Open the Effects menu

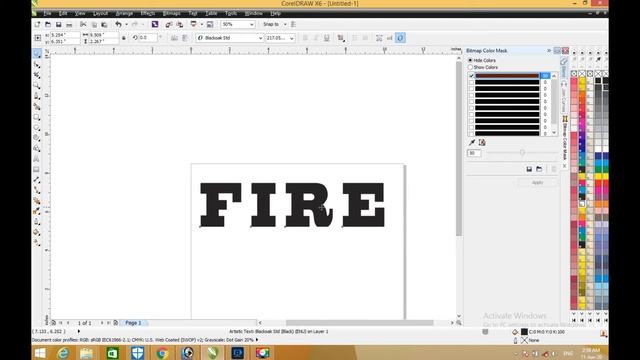147,13
